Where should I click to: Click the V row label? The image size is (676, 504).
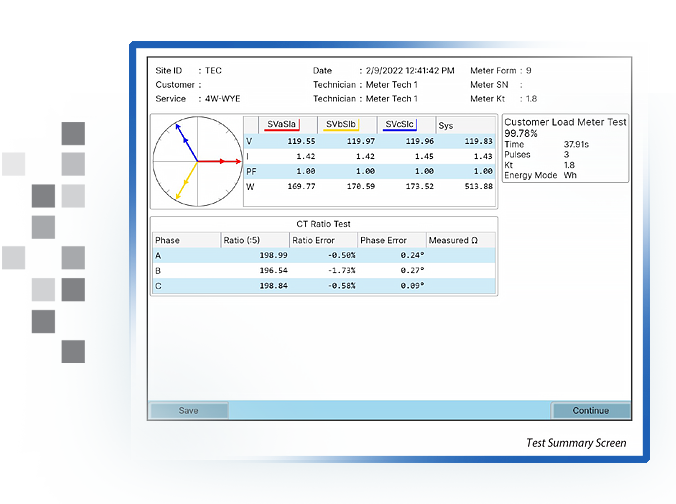coord(249,141)
